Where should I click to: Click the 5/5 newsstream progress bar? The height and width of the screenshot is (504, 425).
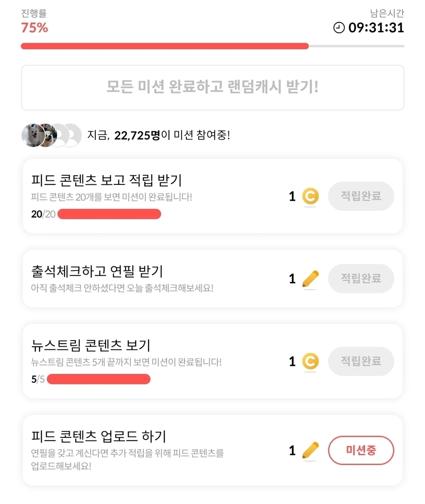[99, 379]
